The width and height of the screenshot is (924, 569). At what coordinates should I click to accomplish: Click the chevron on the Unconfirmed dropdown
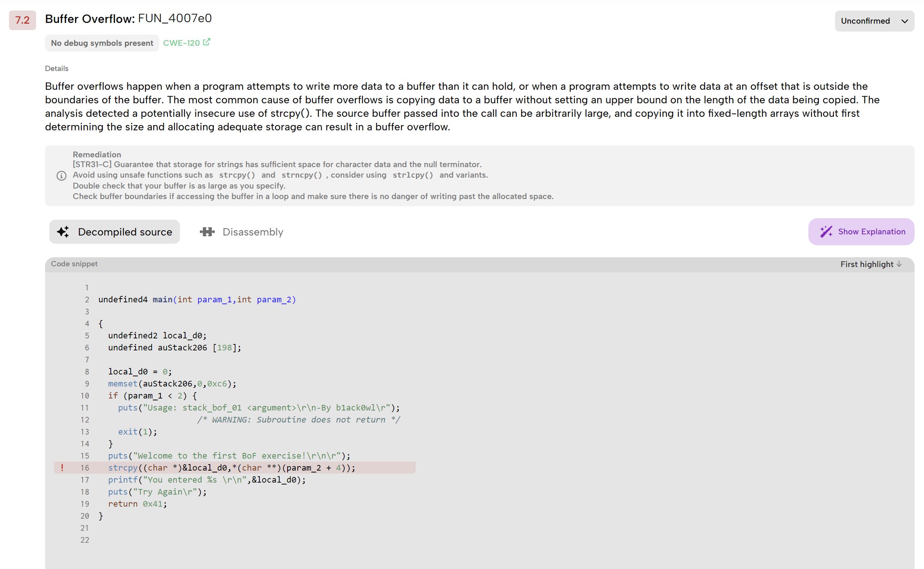tap(904, 21)
